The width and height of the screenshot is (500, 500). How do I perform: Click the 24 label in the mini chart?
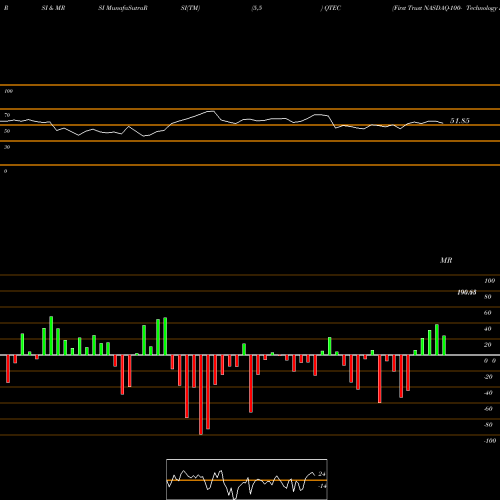[x=322, y=474]
